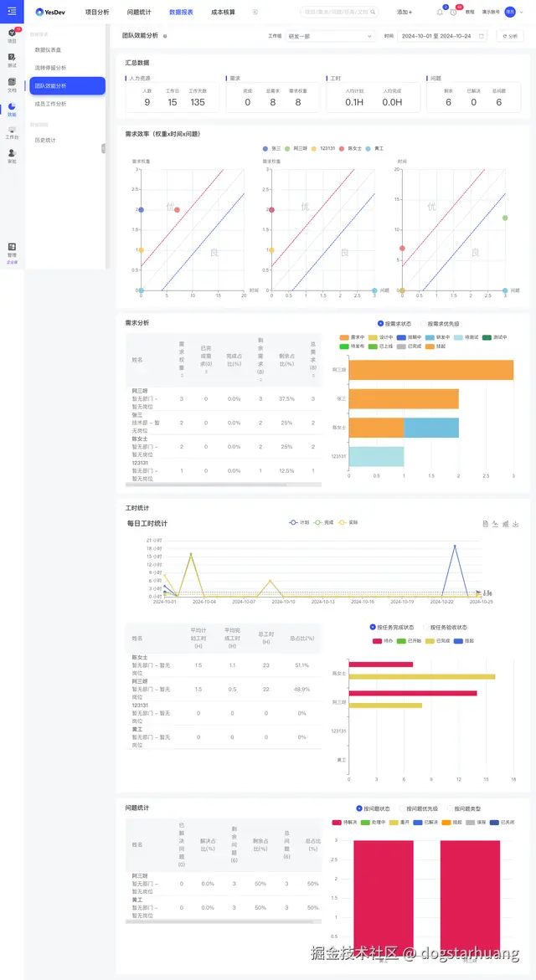Sort by 剩余需求 column sort icon
This screenshot has width=536, height=980.
(260, 379)
